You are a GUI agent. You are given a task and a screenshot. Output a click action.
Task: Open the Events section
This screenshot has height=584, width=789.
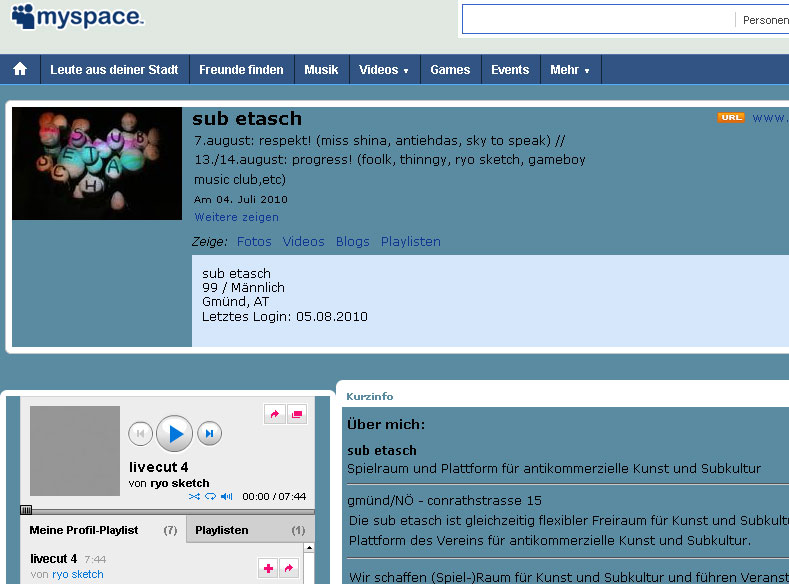pyautogui.click(x=510, y=69)
